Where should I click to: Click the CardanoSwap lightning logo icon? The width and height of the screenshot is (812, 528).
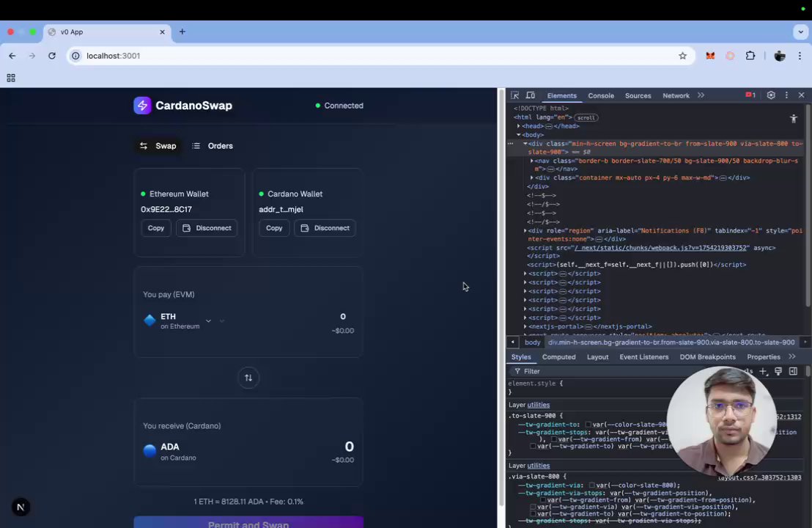pos(142,105)
